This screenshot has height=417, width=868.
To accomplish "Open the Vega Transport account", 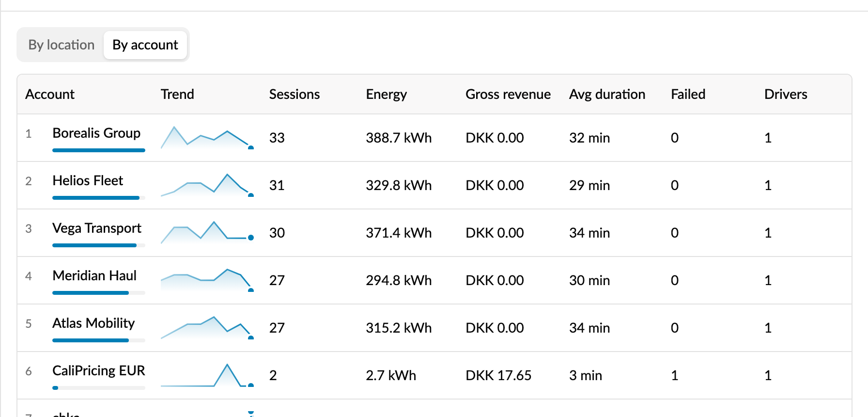I will (x=97, y=228).
